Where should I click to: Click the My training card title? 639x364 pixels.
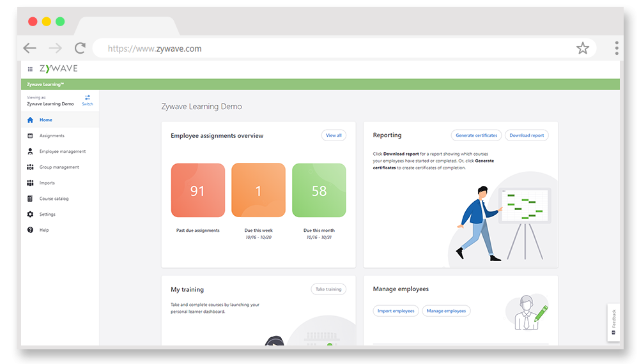coord(187,289)
